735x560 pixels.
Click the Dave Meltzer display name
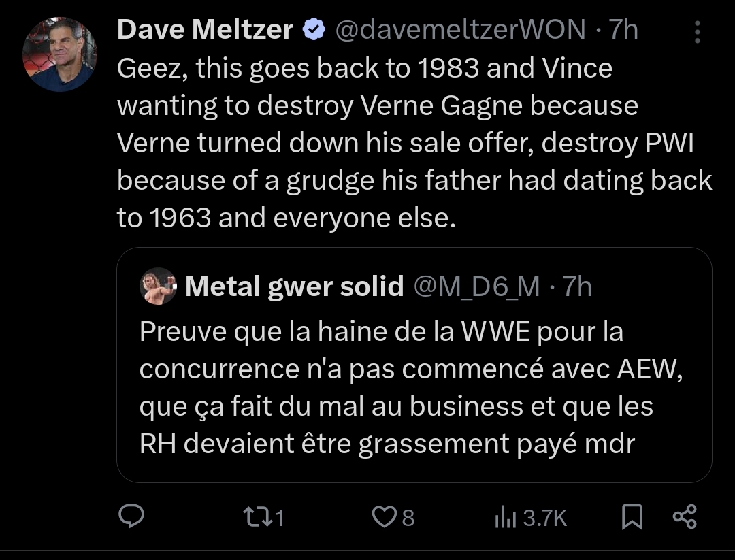coord(206,29)
